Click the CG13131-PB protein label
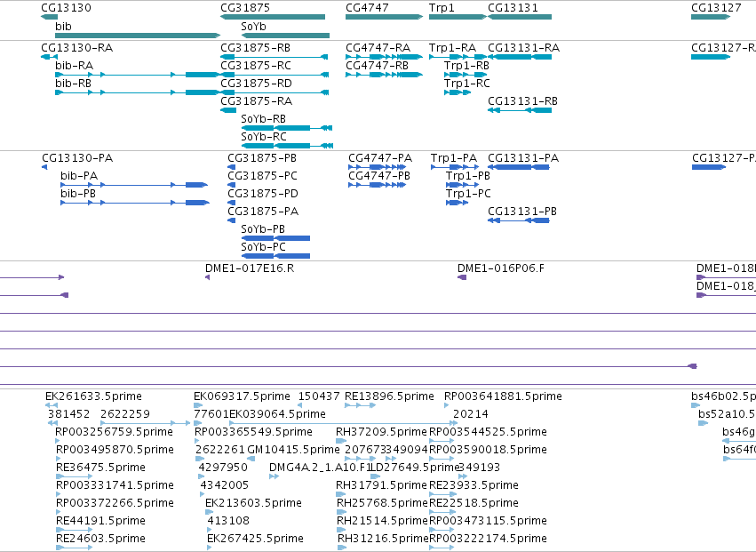756x552 pixels. tap(522, 212)
